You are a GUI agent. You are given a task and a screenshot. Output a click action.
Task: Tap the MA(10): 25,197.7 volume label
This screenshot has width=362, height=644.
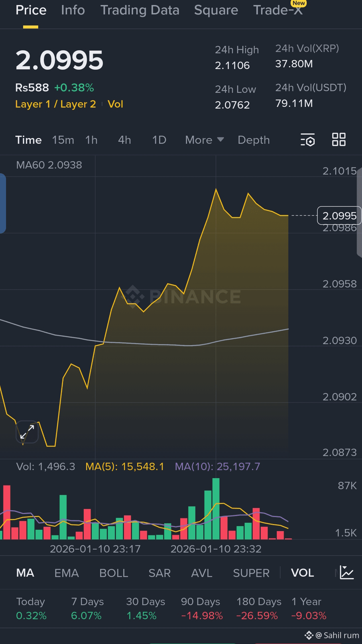pyautogui.click(x=218, y=466)
